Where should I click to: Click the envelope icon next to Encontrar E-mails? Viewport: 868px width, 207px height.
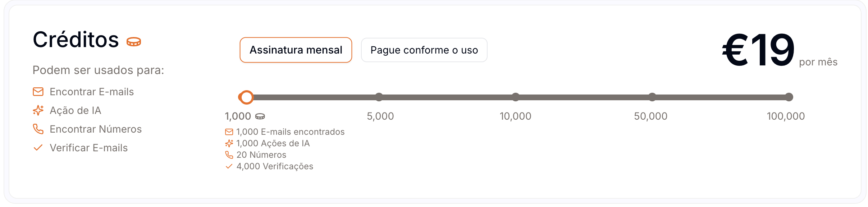[38, 92]
